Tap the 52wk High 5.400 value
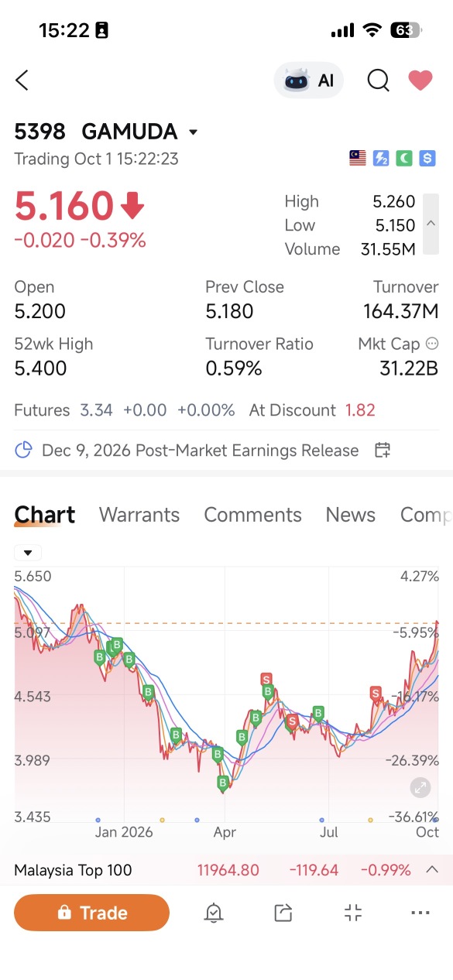This screenshot has height=980, width=453. (x=40, y=368)
